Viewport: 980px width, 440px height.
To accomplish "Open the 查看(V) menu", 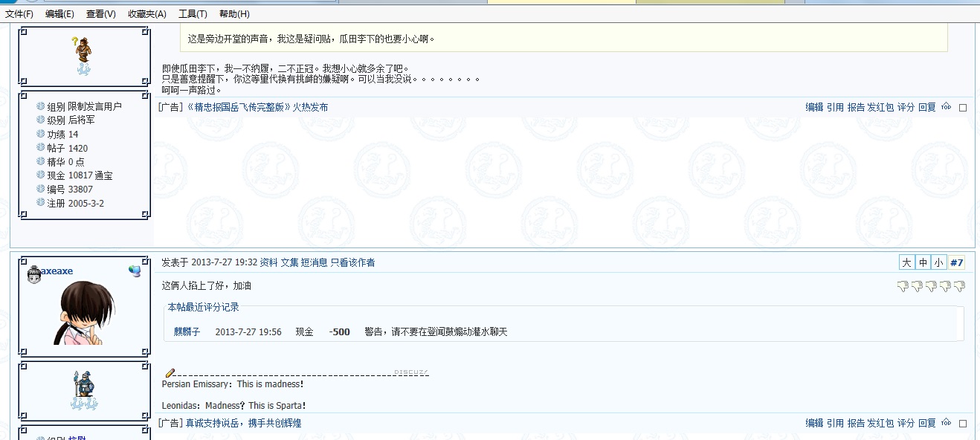I will point(101,14).
